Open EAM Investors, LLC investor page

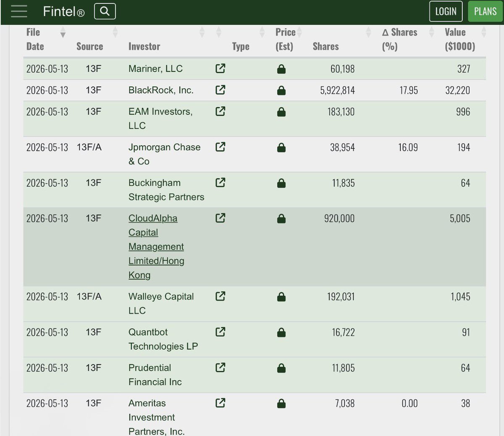pyautogui.click(x=160, y=118)
